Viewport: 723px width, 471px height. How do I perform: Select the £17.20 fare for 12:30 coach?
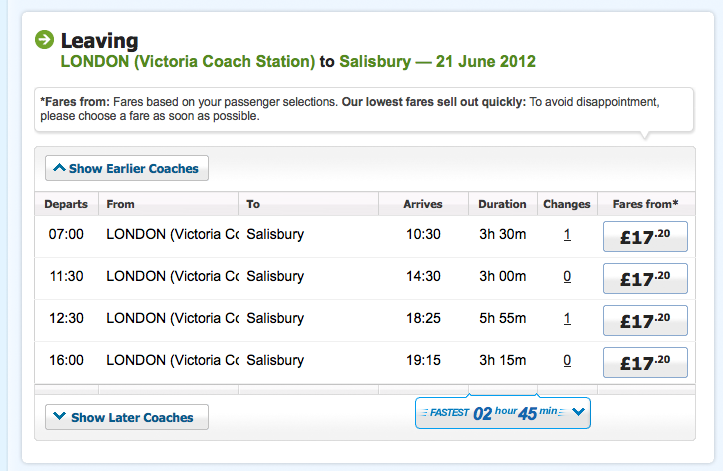click(645, 320)
